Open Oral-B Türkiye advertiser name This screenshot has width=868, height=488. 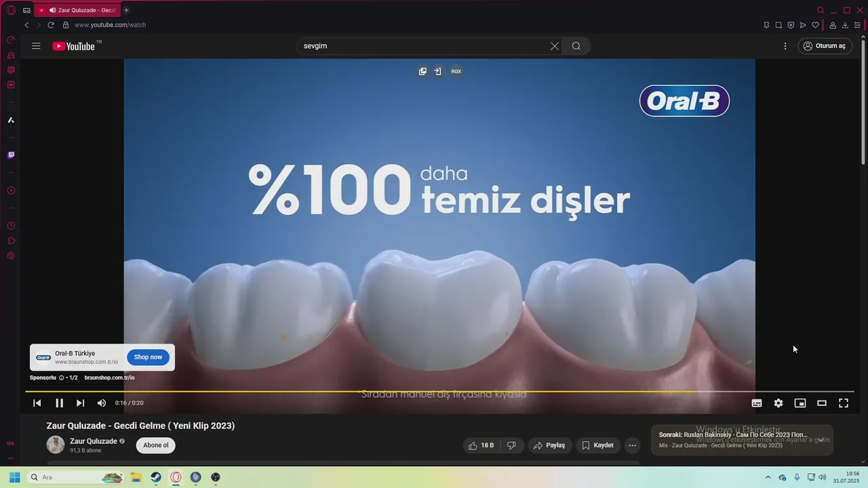pyautogui.click(x=75, y=353)
